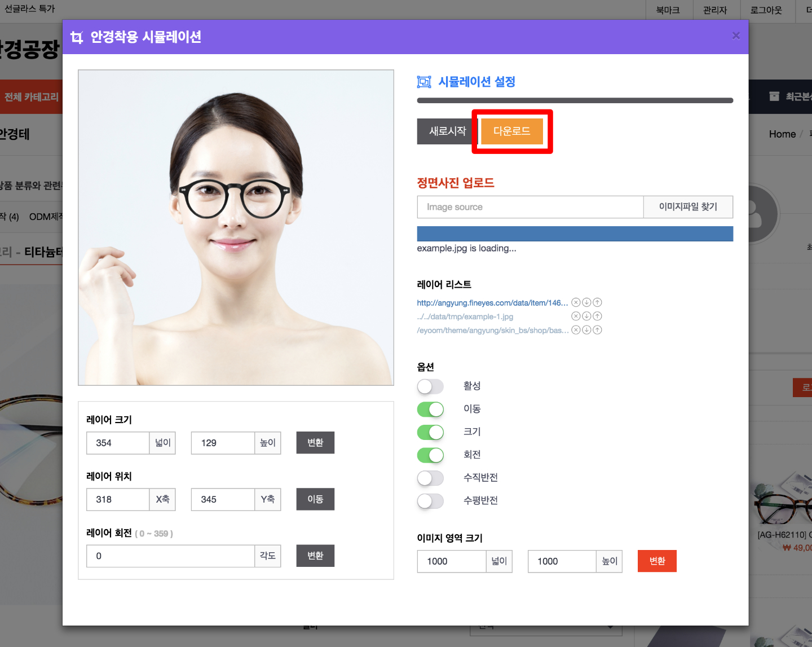Click the 정면사진 업로드 heading

coord(456,183)
